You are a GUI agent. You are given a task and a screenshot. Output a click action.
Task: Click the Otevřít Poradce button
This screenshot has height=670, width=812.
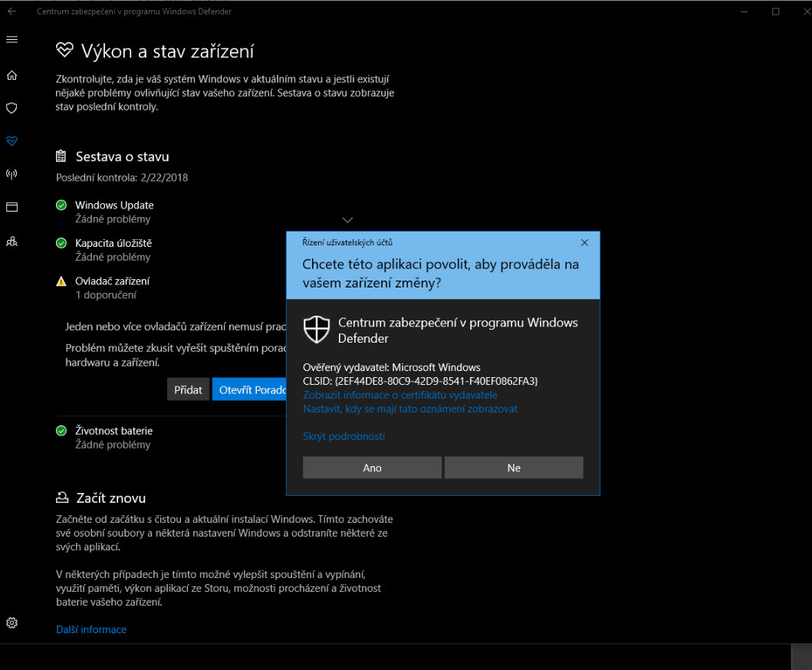(x=249, y=390)
